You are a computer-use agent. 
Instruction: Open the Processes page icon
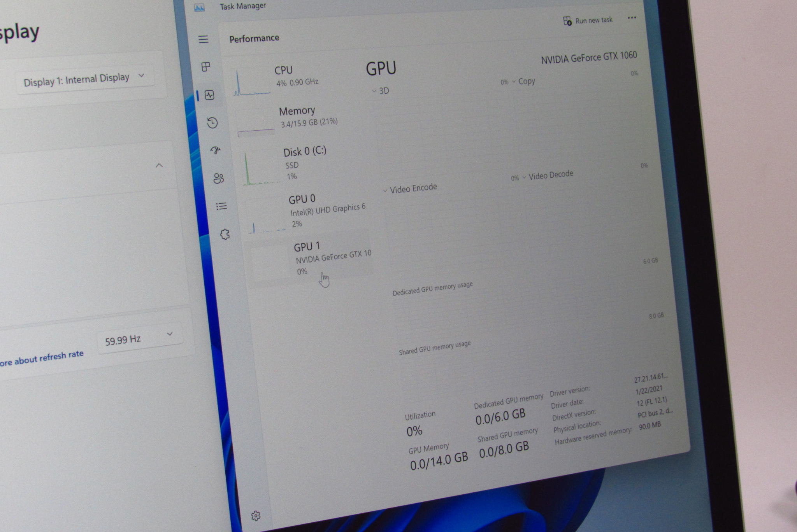tap(206, 67)
